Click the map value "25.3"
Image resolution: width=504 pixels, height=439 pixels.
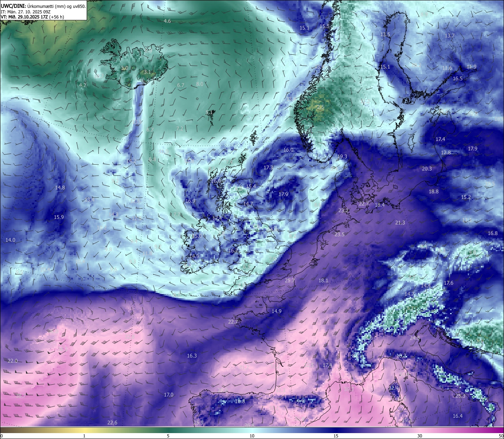[x=460, y=396]
